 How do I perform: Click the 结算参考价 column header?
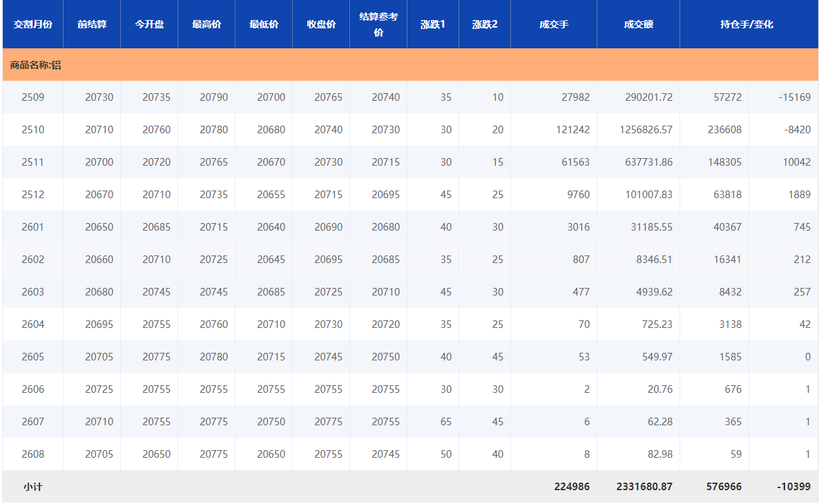(378, 24)
